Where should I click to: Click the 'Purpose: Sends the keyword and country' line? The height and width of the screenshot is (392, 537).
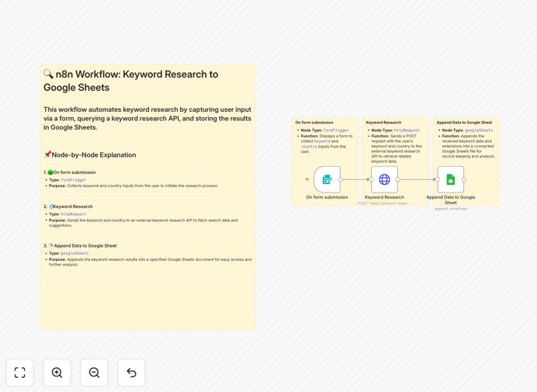pos(143,223)
